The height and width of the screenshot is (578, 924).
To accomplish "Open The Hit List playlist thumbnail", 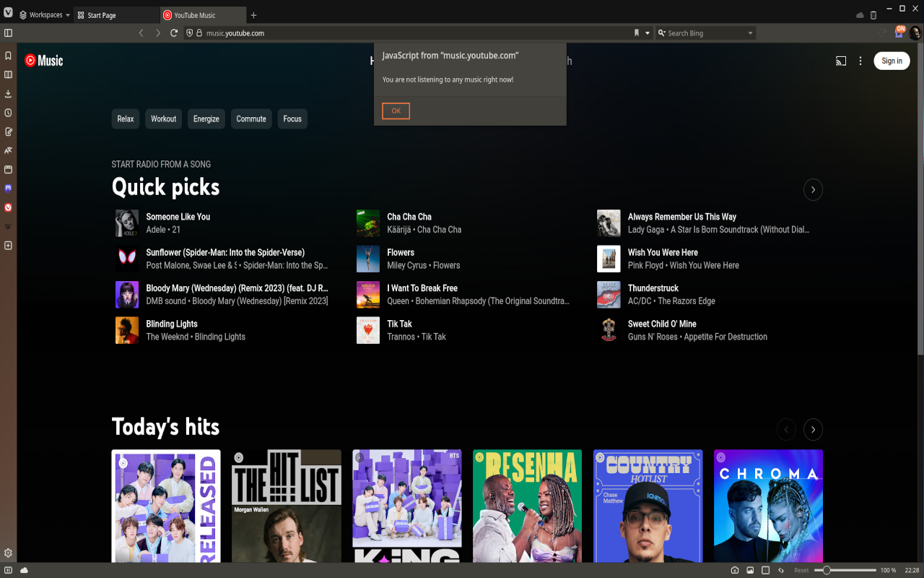I will point(287,506).
